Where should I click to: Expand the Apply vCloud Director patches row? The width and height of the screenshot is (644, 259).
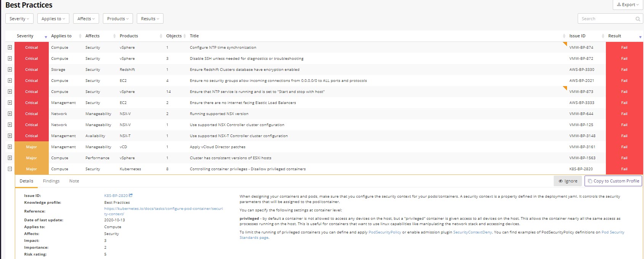(10, 147)
